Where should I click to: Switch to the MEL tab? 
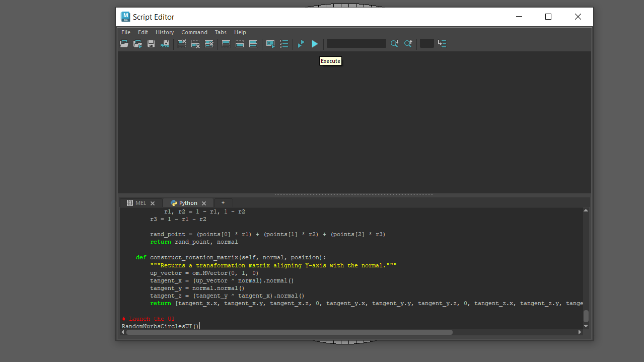click(x=140, y=202)
